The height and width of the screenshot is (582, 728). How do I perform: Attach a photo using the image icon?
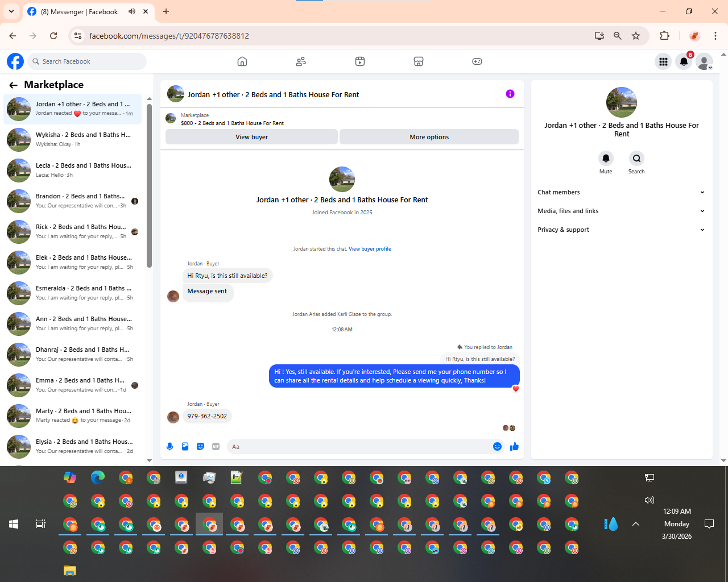coord(185,447)
